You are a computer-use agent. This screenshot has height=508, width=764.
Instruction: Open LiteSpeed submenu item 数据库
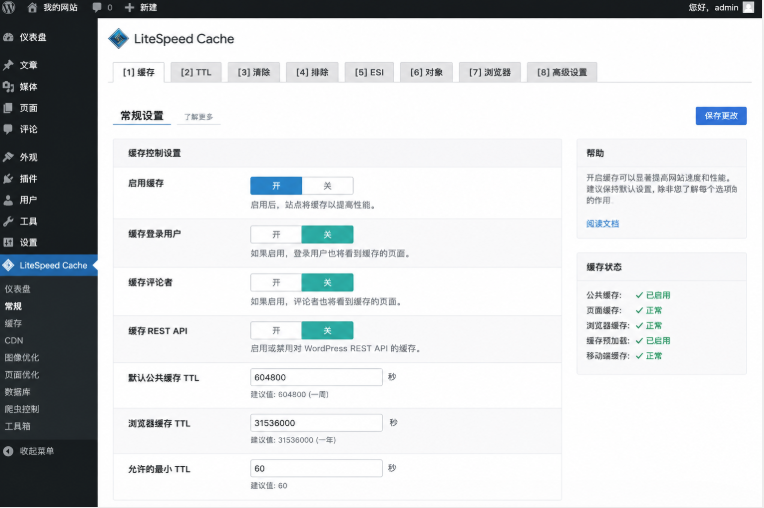tap(18, 392)
